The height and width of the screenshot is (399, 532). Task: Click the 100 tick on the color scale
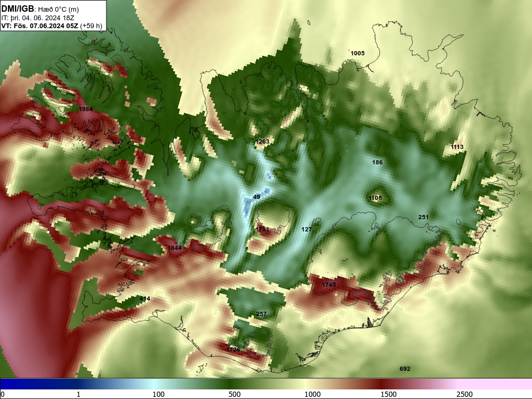tap(159, 394)
